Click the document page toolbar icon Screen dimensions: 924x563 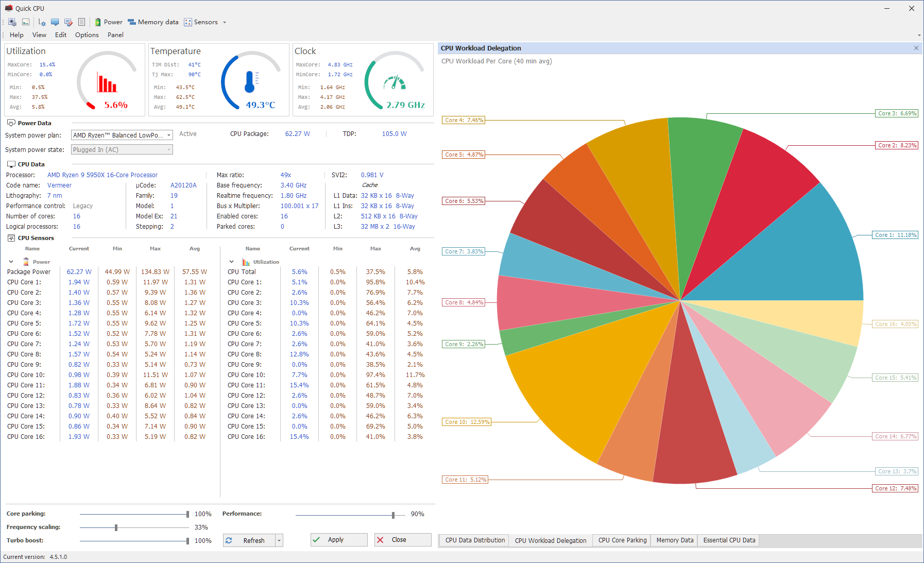tap(81, 22)
